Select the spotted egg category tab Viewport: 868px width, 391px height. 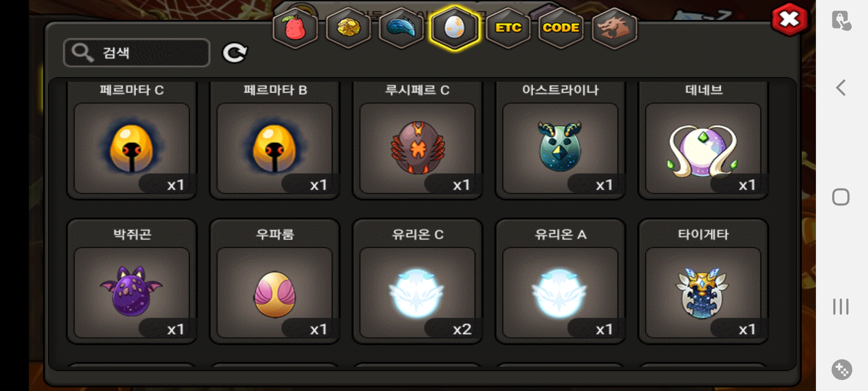(x=455, y=28)
